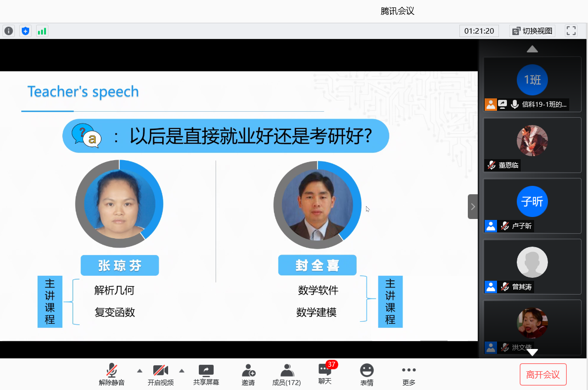Screen dimensions: 588x390
Task: Enter full screen mode icon
Action: pyautogui.click(x=571, y=31)
